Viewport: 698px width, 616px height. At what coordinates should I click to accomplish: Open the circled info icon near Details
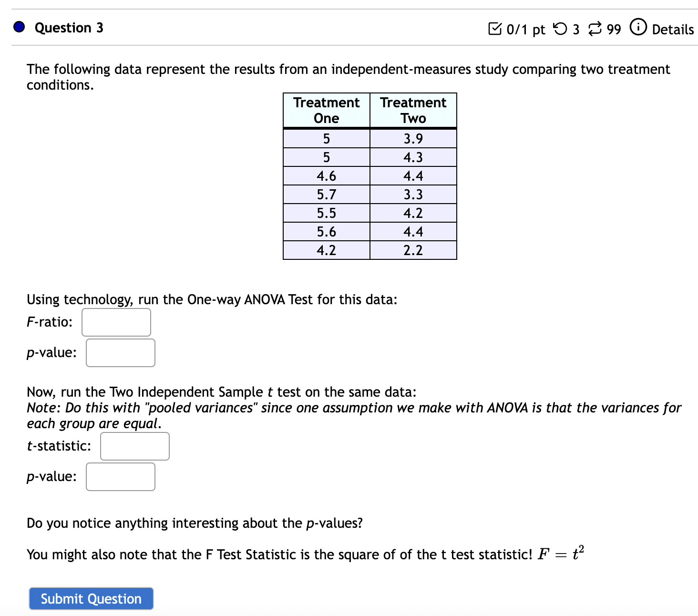click(x=637, y=28)
